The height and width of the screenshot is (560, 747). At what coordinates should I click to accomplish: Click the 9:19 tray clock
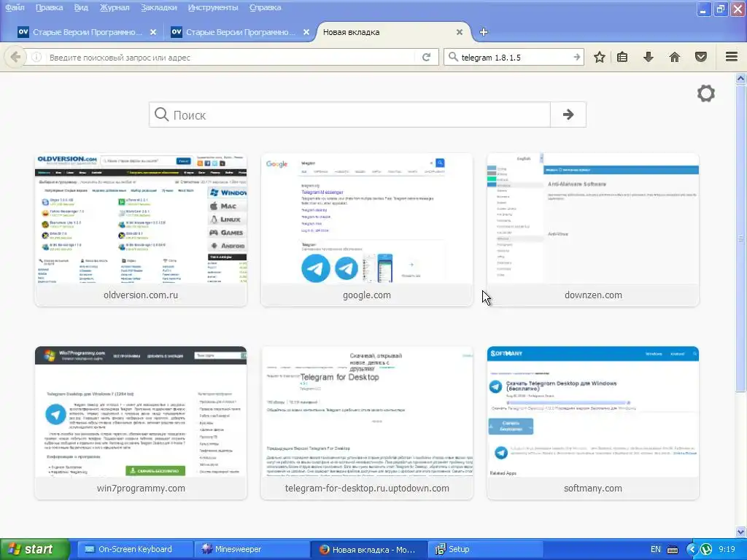click(727, 550)
